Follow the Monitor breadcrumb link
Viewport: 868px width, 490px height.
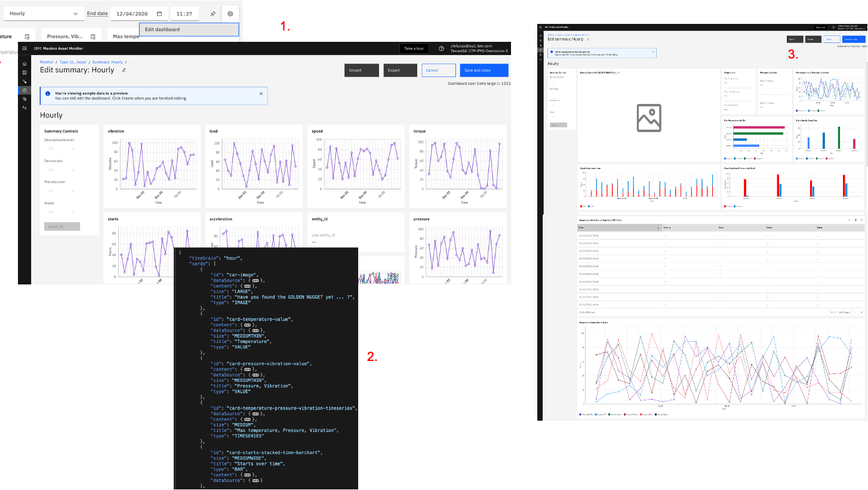coord(47,62)
